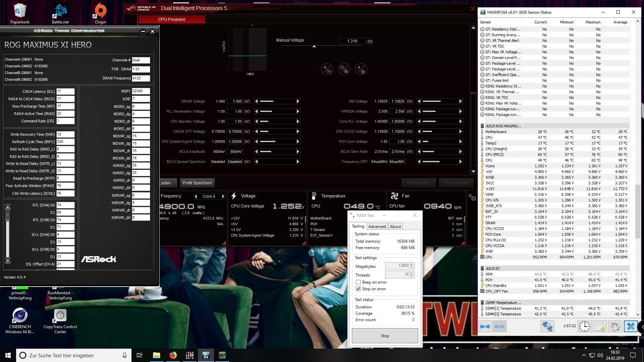Click Megabytes spinner control
The width and height of the screenshot is (644, 362).
click(x=412, y=266)
